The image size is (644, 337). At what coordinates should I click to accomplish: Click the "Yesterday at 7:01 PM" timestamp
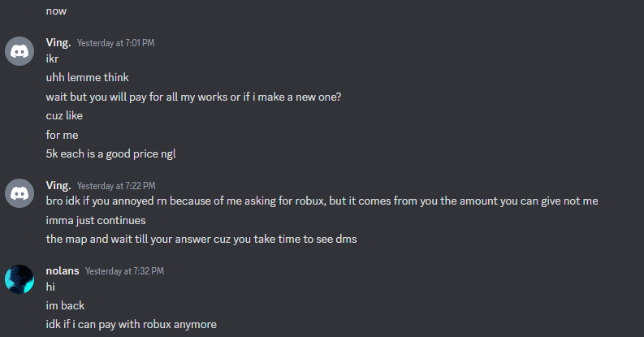(x=115, y=43)
